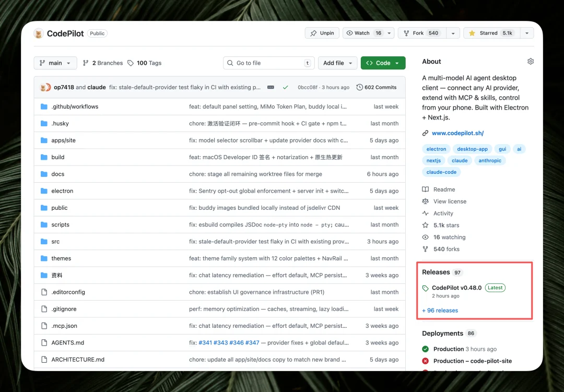Click the star icon beside 5.1k stars

coord(425,225)
